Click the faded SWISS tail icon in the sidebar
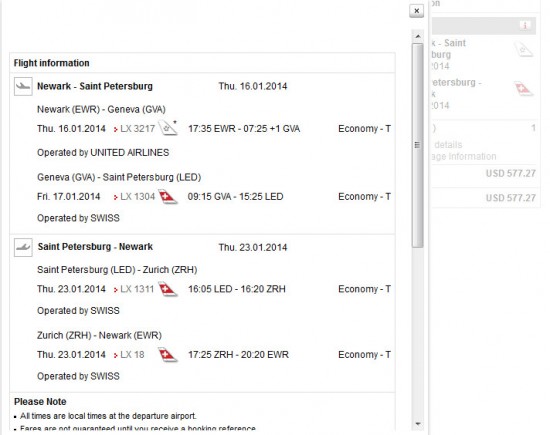Viewport: 550px width, 435px height. [x=523, y=88]
